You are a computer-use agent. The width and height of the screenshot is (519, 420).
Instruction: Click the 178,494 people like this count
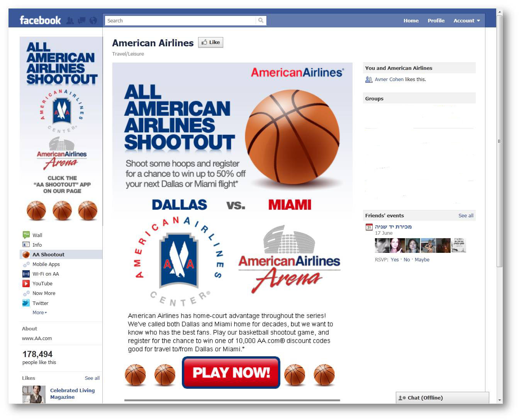click(39, 357)
